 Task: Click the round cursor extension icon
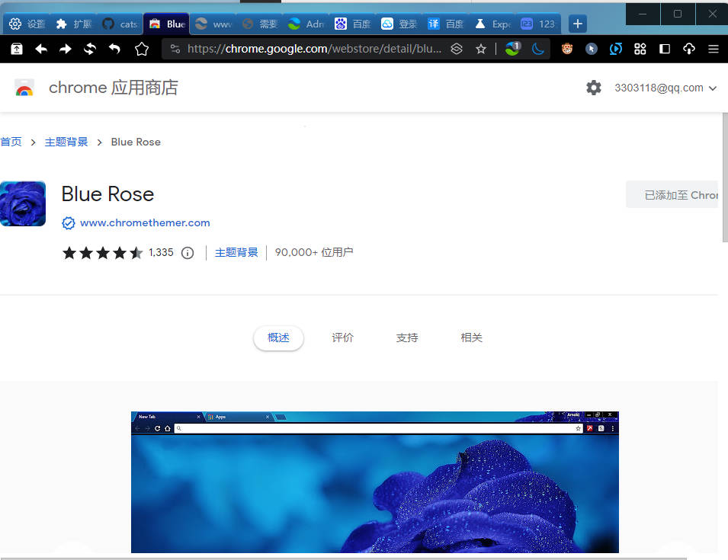point(591,49)
